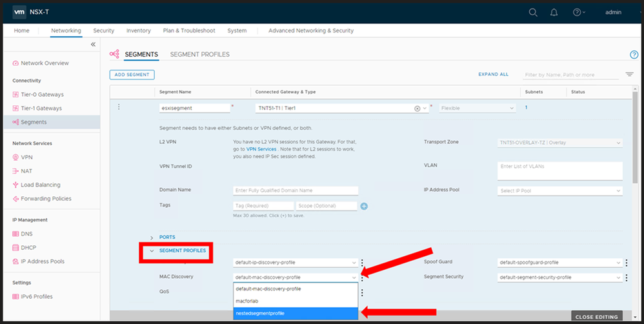
Task: Click the Domain Name input field
Action: pos(296,190)
